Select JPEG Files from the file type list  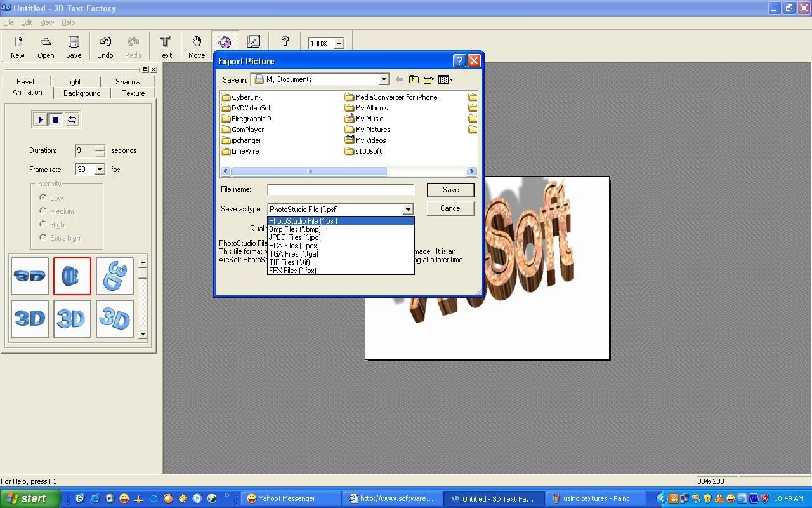point(295,237)
